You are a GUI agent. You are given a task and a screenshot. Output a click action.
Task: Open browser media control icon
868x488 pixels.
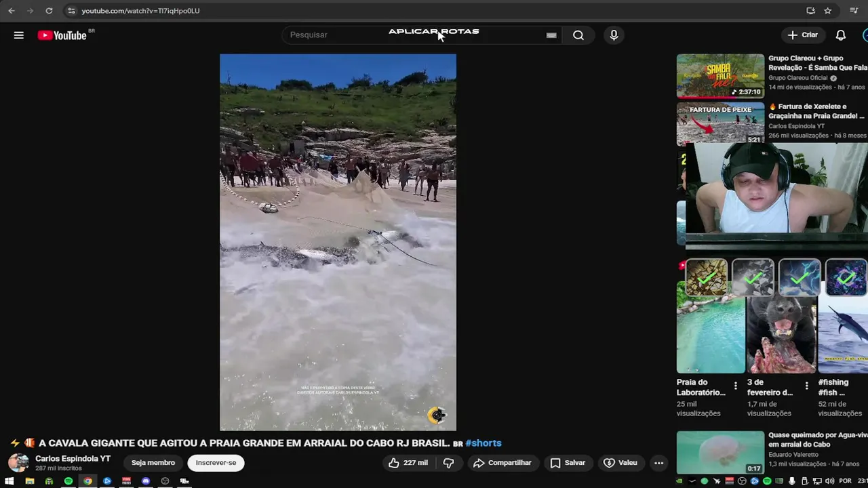854,11
